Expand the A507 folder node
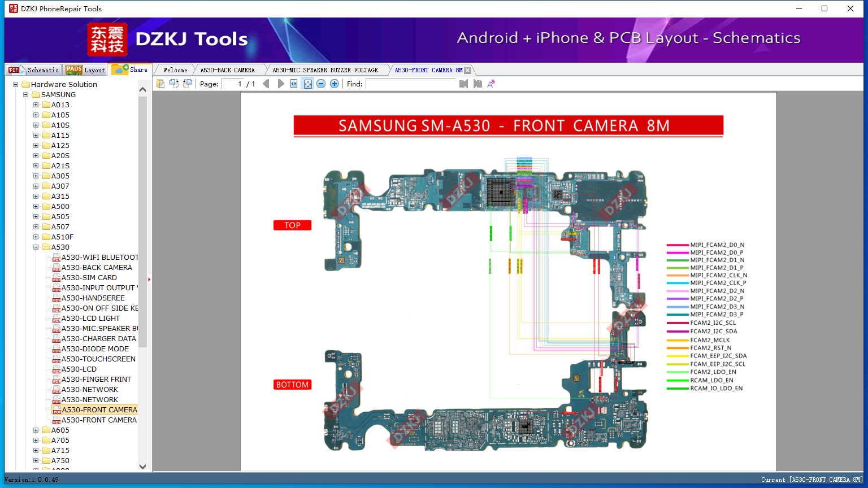This screenshot has width=868, height=488. (36, 227)
